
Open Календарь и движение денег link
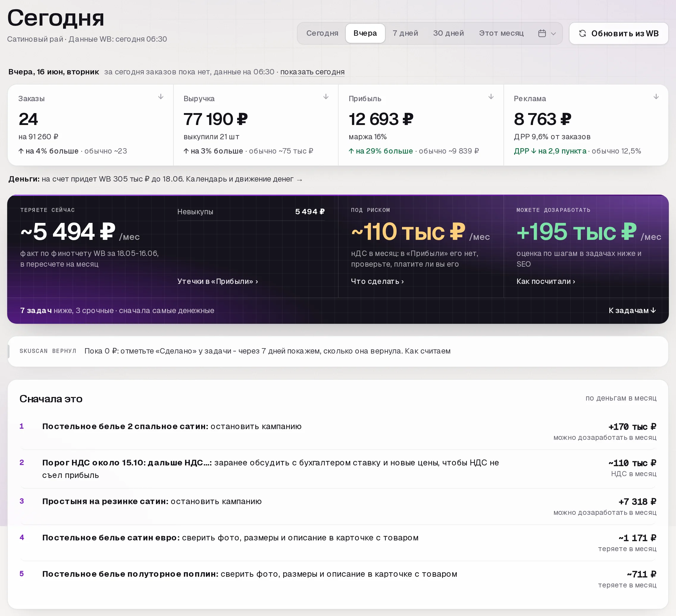coord(244,179)
